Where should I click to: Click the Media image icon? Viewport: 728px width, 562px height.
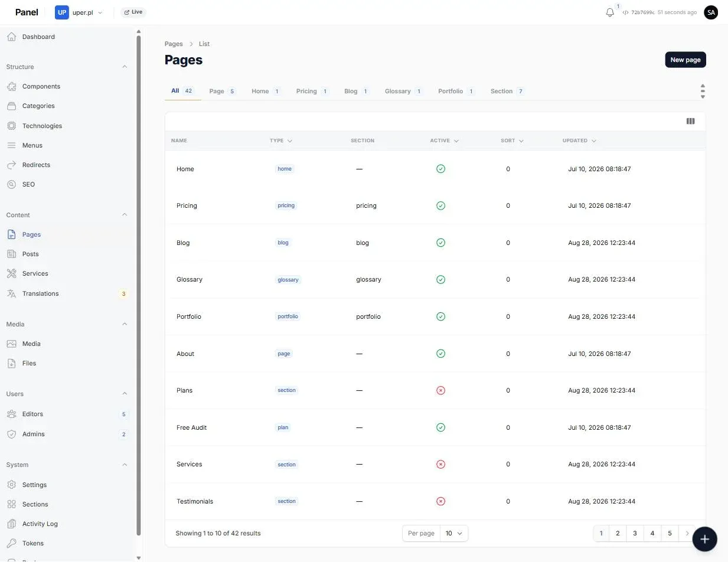[x=11, y=344]
